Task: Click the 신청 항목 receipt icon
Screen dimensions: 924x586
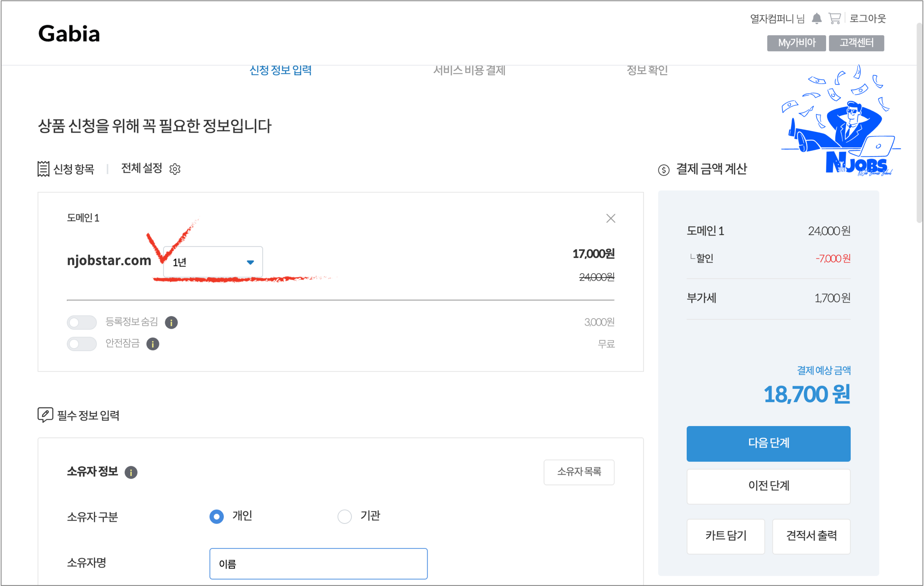Action: 43,169
